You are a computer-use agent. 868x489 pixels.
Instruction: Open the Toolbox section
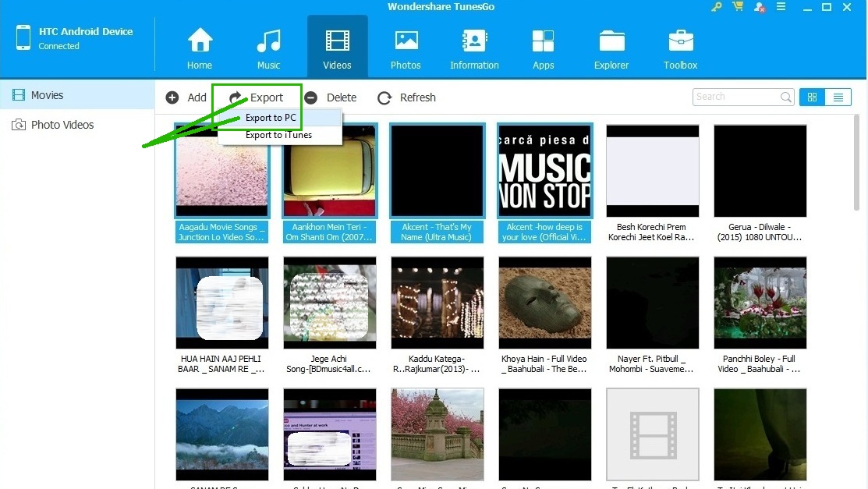point(680,48)
